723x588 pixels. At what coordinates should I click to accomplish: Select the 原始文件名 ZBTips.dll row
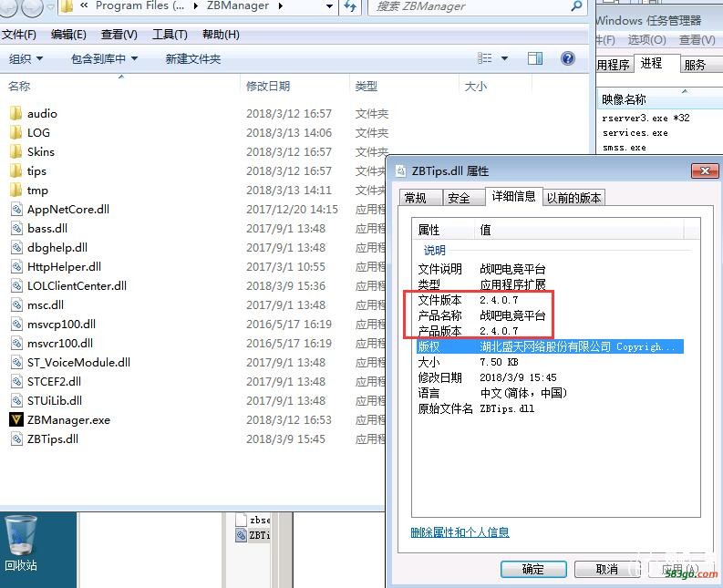click(x=550, y=408)
